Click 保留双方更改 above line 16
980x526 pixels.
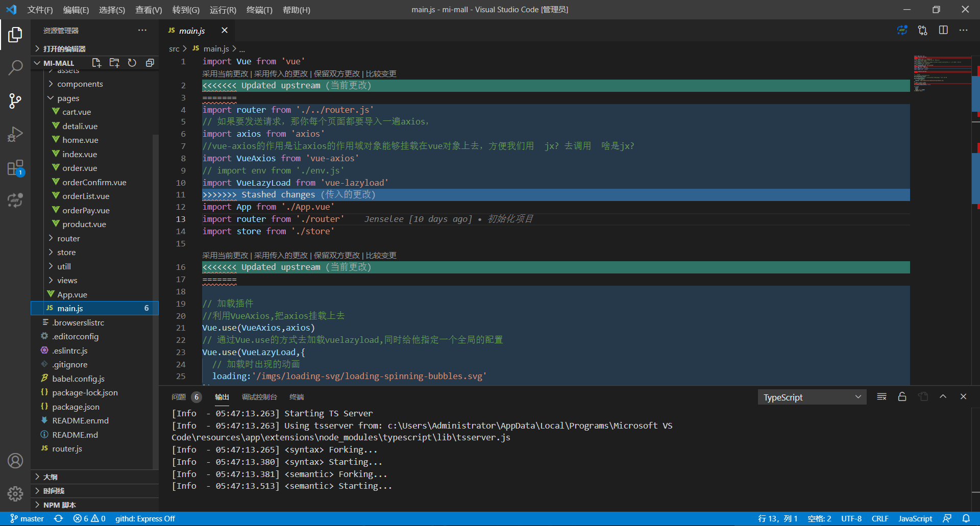point(337,255)
